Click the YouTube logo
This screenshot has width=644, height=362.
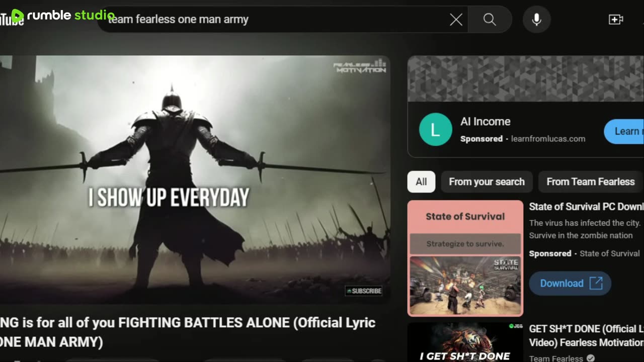(11, 21)
